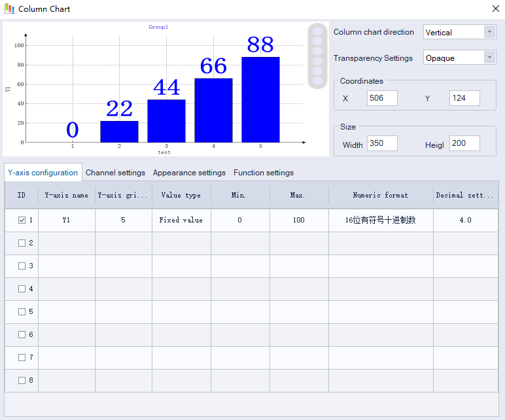The height and width of the screenshot is (420, 505).
Task: Enable the row 3 checkbox
Action: (x=22, y=266)
